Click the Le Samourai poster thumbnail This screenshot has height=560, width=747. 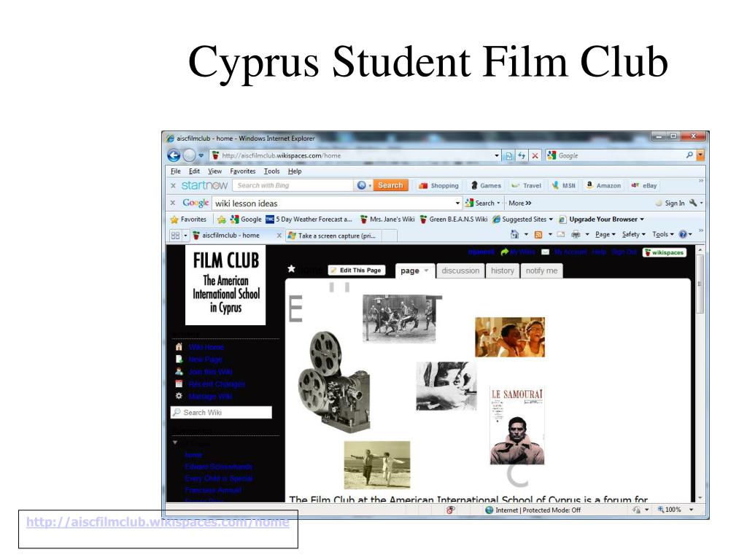pos(517,426)
